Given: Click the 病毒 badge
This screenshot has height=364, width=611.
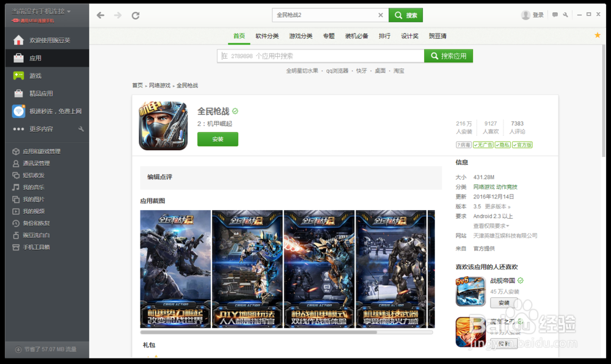Looking at the screenshot, I should point(464,145).
